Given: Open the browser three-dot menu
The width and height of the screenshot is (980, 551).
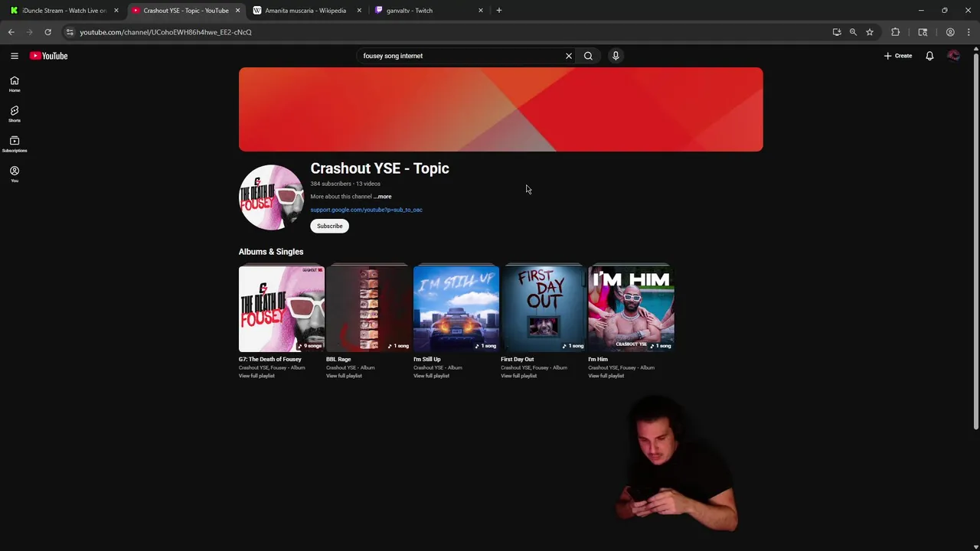Looking at the screenshot, I should pos(969,32).
